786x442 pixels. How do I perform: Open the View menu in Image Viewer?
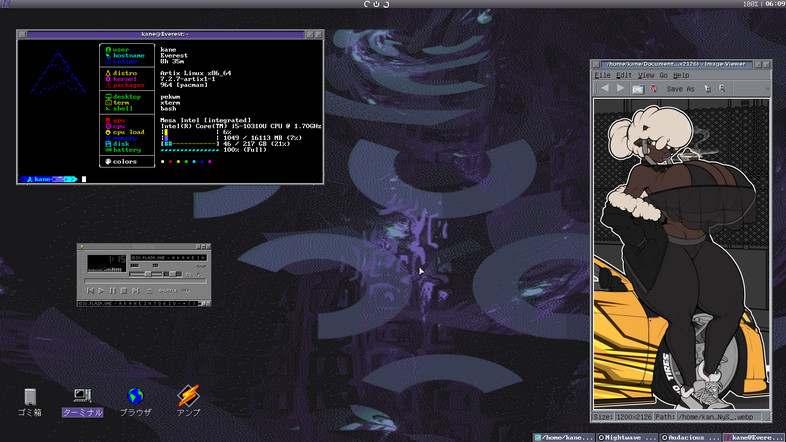pos(646,75)
